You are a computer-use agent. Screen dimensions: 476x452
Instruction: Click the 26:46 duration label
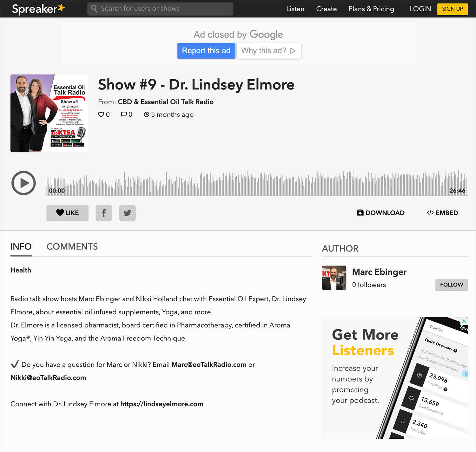pos(457,191)
